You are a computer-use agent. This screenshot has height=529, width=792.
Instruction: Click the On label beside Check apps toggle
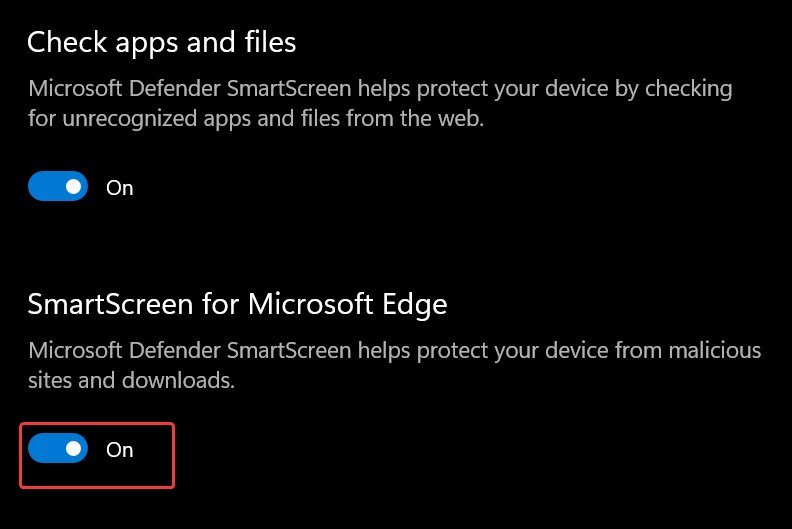120,188
